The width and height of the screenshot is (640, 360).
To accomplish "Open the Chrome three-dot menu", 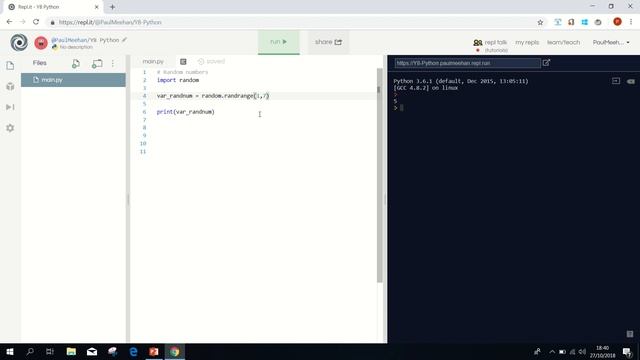I will click(631, 22).
